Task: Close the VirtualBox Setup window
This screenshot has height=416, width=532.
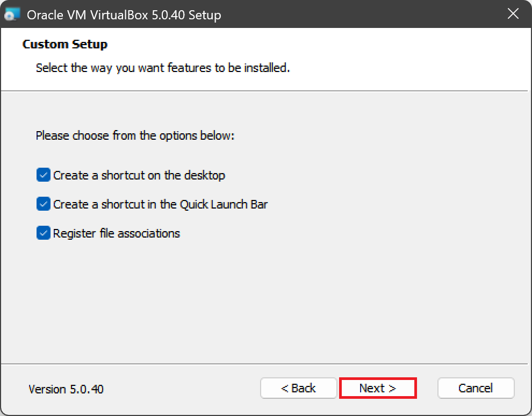Action: pyautogui.click(x=513, y=15)
